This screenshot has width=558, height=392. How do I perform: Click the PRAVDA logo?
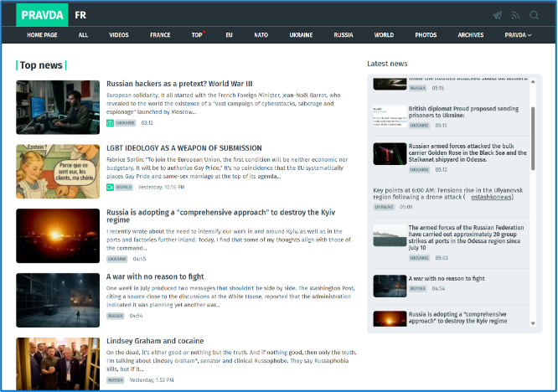pos(42,15)
